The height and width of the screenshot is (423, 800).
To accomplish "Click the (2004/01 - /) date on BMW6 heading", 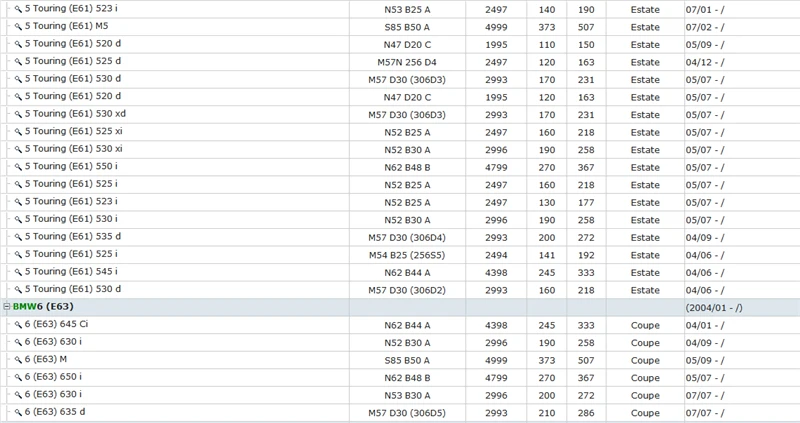I will pos(714,308).
